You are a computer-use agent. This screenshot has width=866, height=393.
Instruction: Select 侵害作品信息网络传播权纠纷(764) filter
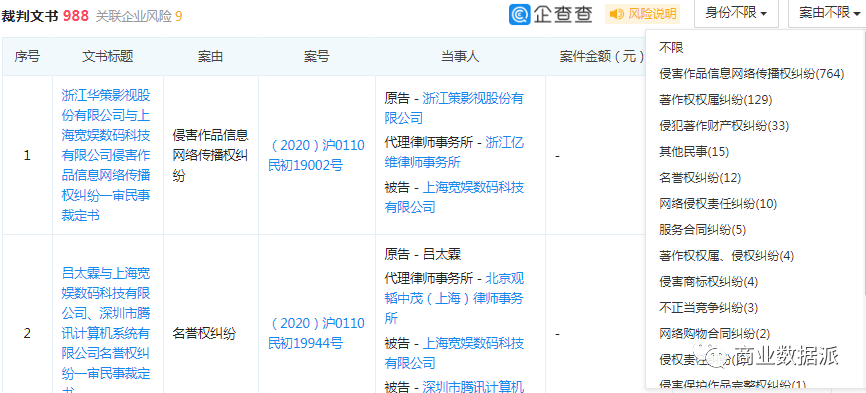click(x=752, y=74)
